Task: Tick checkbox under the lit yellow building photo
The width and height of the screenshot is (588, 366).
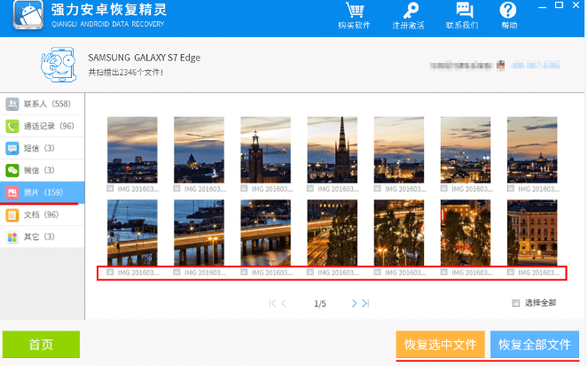Action: (x=510, y=272)
